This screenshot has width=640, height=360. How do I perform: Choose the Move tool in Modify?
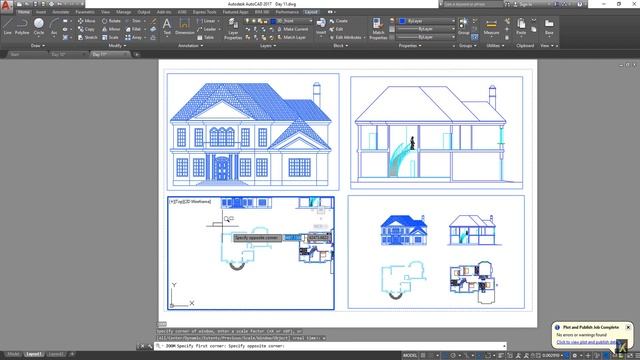[87, 21]
